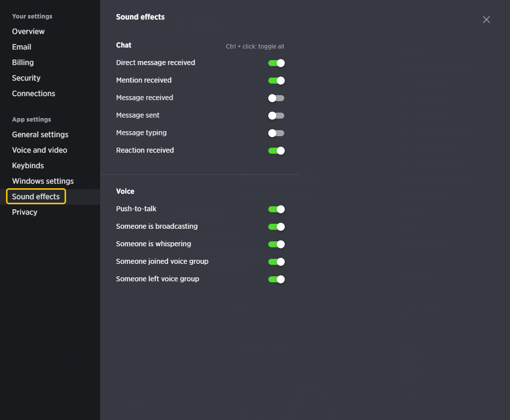Open the Billing section

[23, 63]
